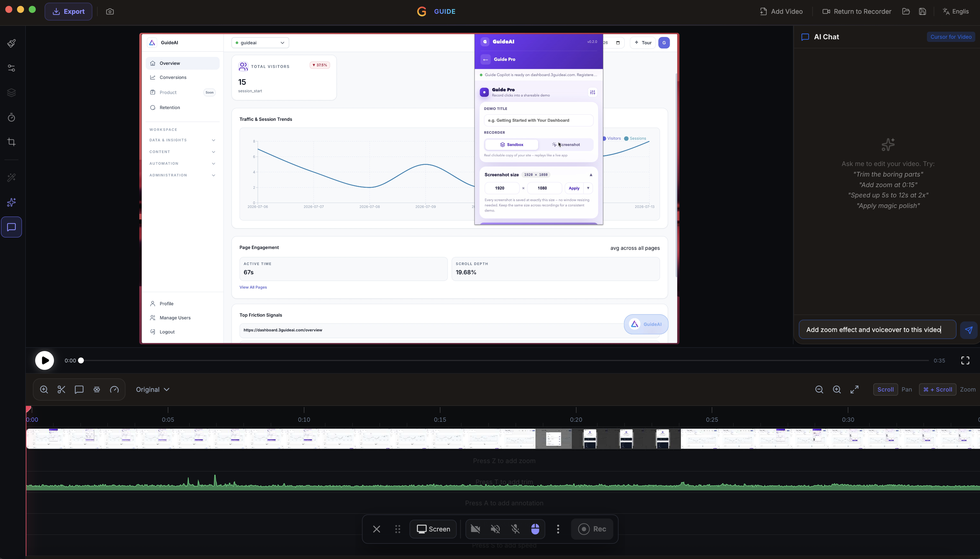The image size is (980, 559).
Task: Click the View All Pages link
Action: point(253,287)
